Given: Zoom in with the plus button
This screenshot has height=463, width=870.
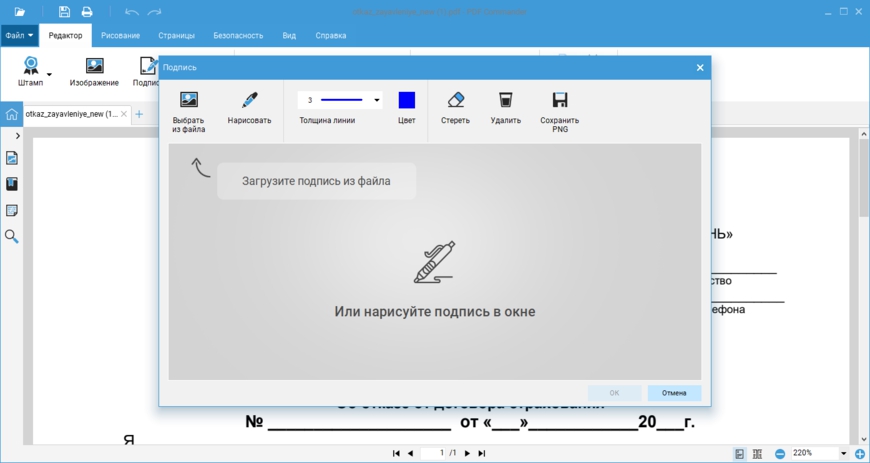Looking at the screenshot, I should [x=861, y=454].
